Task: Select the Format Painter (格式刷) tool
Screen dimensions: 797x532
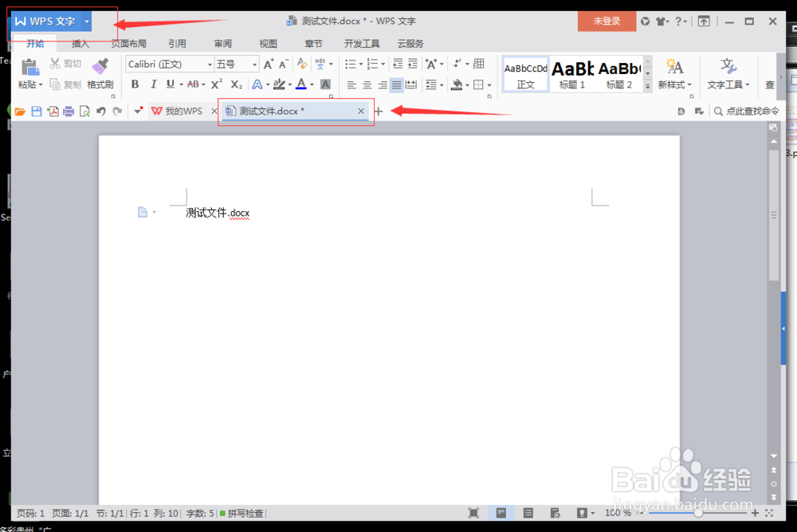Action: click(x=100, y=74)
